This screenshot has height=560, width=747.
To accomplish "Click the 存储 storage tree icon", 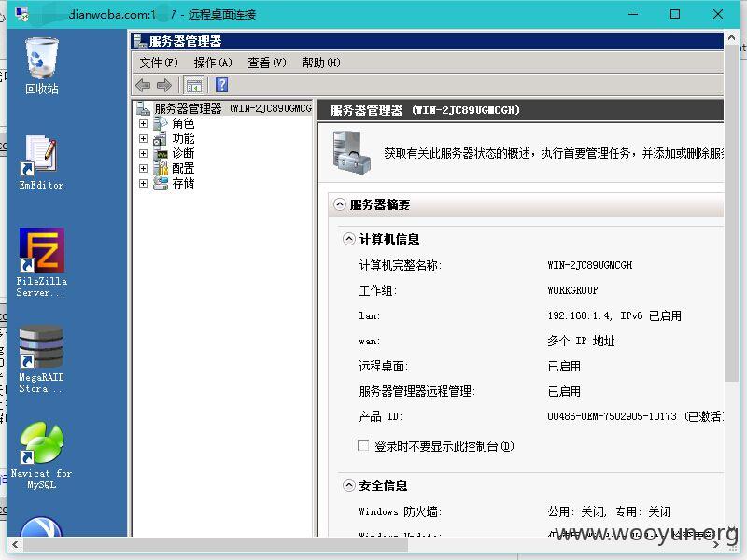I will point(161,183).
